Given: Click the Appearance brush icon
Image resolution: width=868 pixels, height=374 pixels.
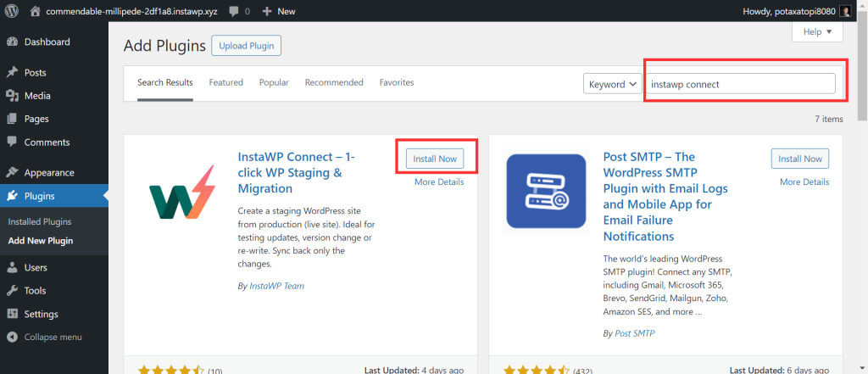Looking at the screenshot, I should pos(12,173).
